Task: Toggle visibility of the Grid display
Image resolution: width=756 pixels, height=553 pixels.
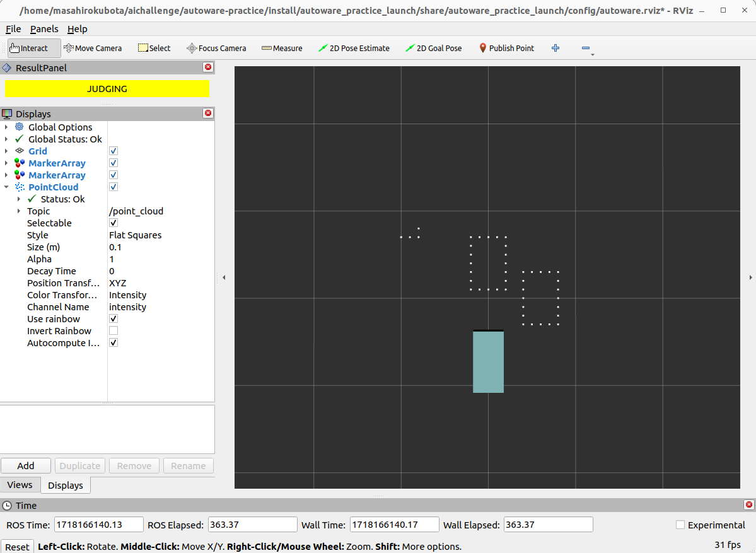Action: tap(113, 151)
